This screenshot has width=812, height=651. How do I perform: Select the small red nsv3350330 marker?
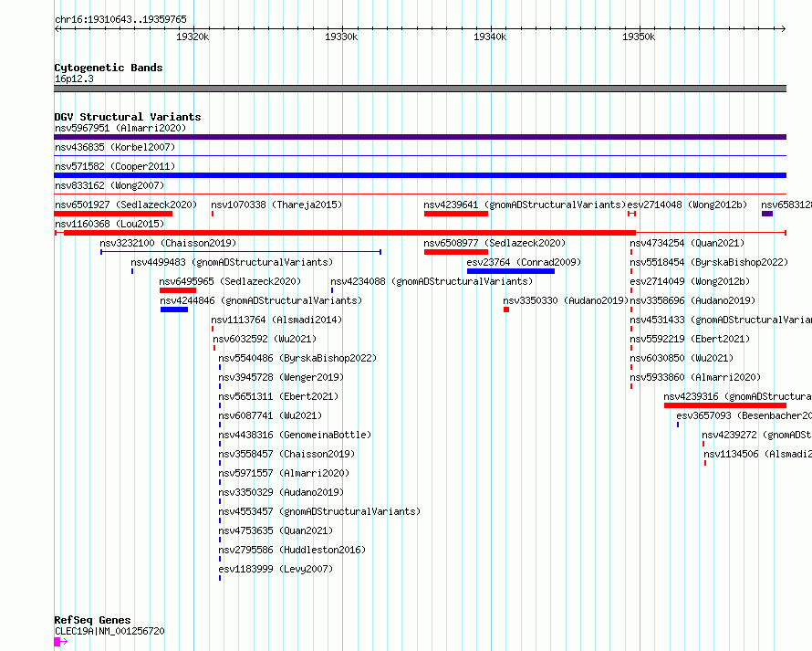(x=506, y=310)
